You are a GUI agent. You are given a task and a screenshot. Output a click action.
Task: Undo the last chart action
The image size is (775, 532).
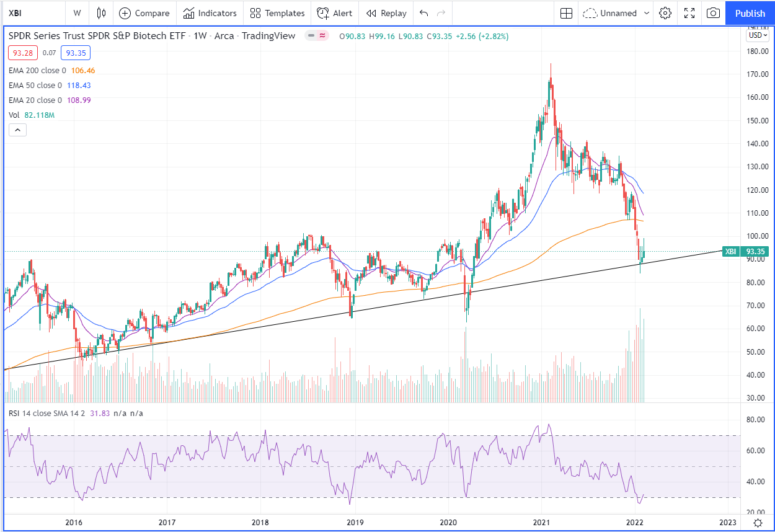[x=424, y=13]
